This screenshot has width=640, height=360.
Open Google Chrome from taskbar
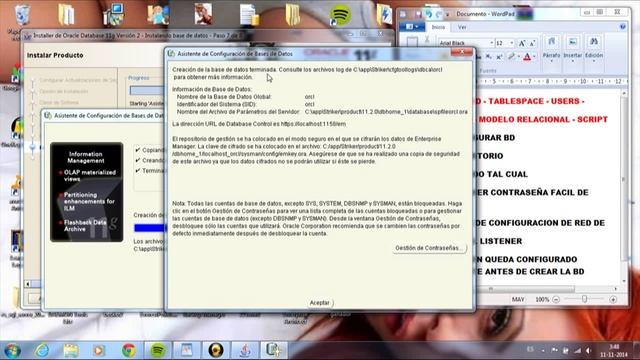coord(129,350)
